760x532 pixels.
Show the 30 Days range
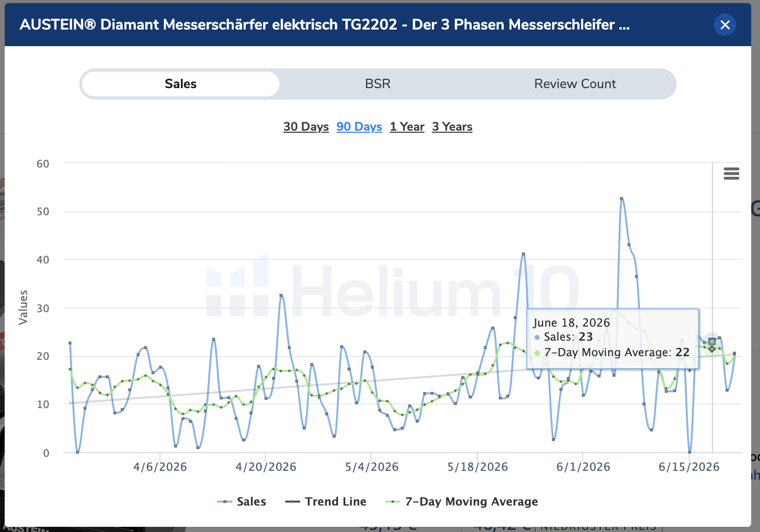[x=306, y=127]
